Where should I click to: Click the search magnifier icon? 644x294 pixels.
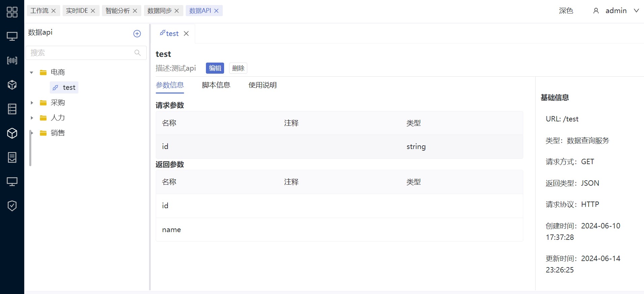point(137,53)
